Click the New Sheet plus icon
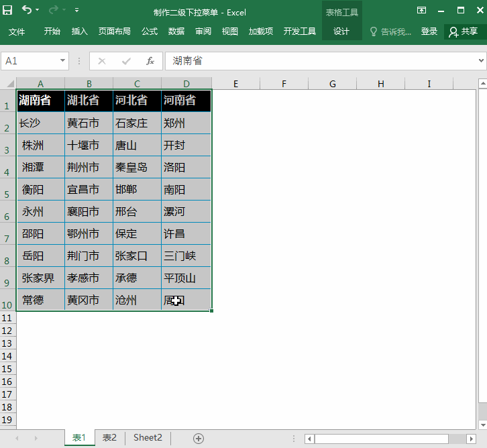Screen dimensions: 487x448 199,438
